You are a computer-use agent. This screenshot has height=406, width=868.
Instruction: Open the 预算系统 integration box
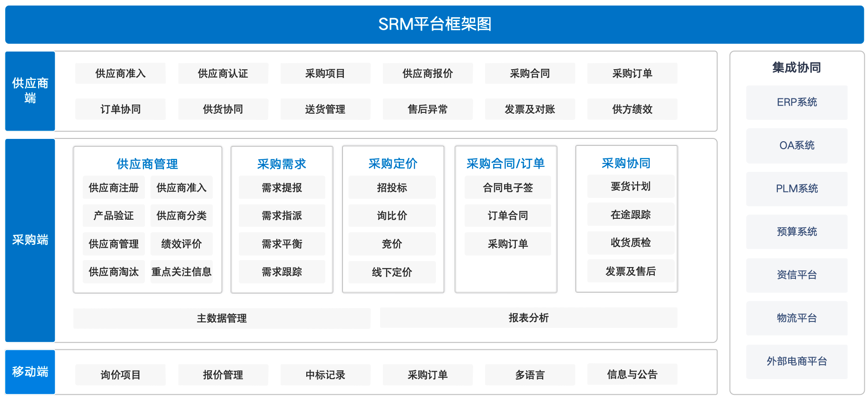[797, 232]
